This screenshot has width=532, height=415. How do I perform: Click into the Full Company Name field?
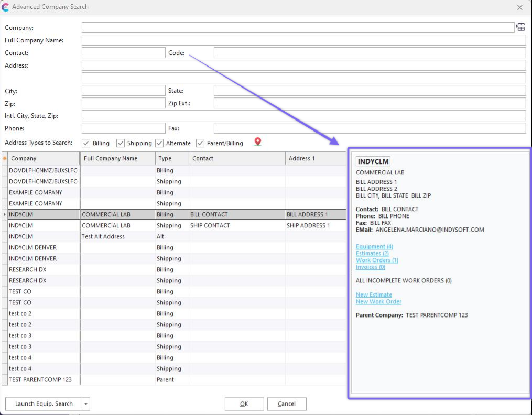303,40
